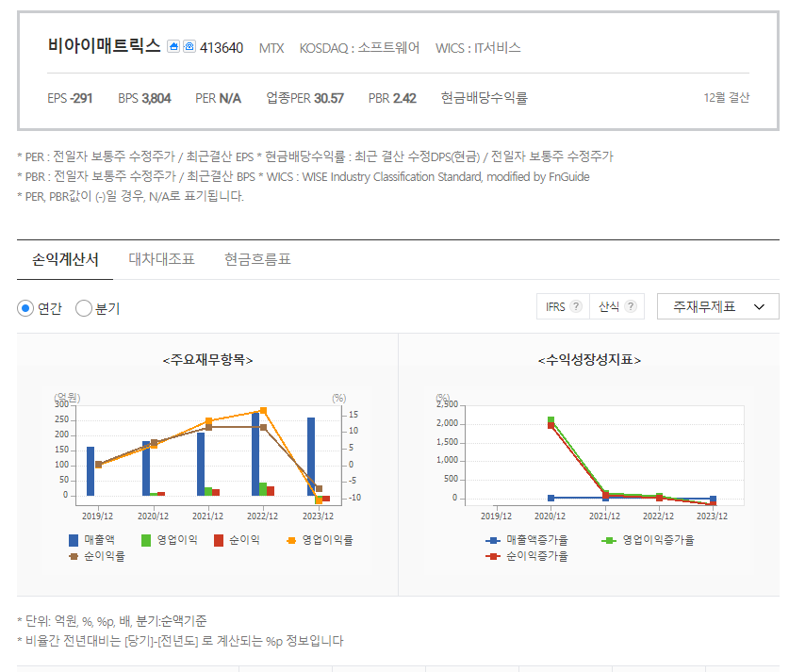Click the 2022/12 blue 매출액 bar
789x672 pixels.
pyautogui.click(x=255, y=454)
